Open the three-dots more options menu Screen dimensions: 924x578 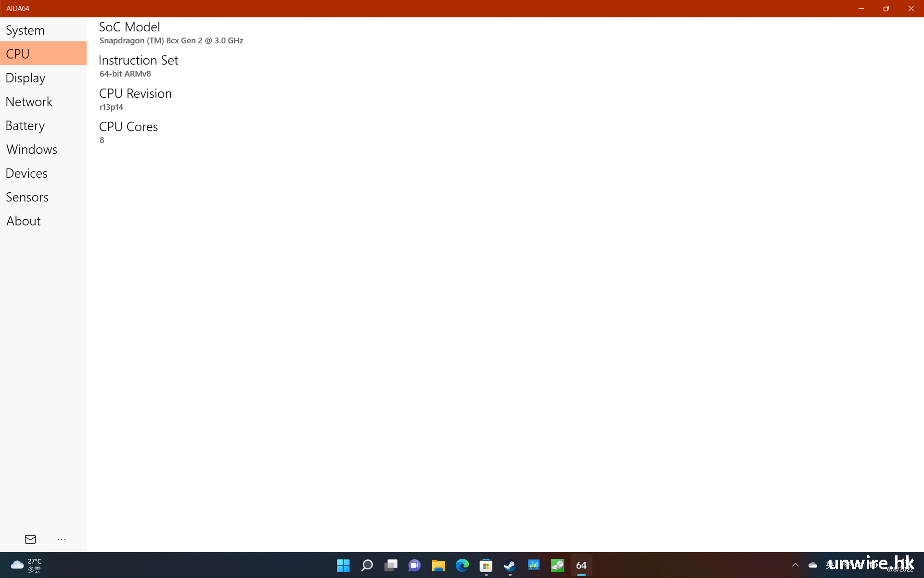click(x=62, y=539)
